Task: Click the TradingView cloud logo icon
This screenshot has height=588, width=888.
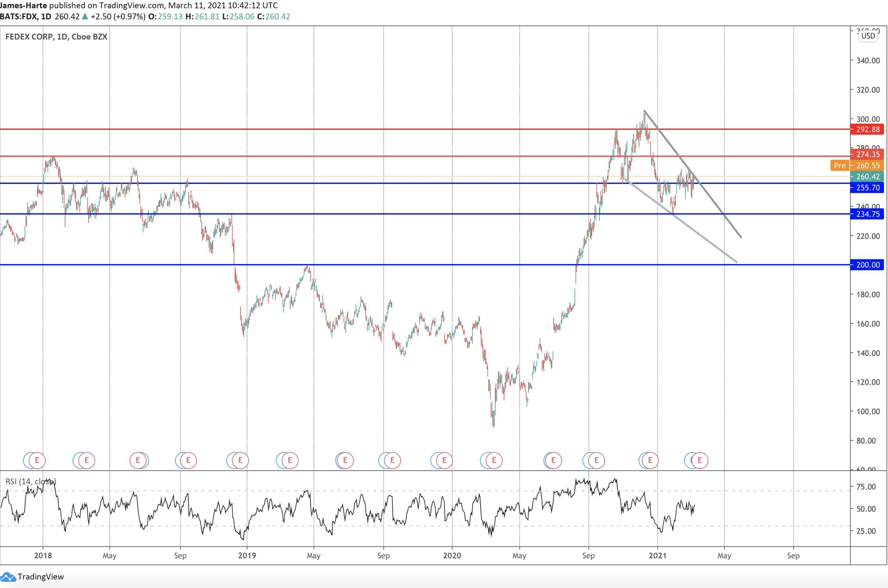Action: click(x=7, y=577)
